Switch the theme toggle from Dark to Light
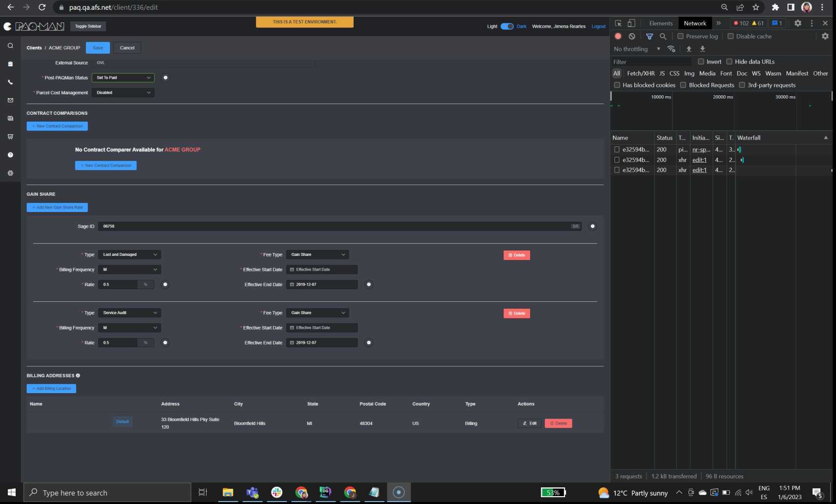Viewport: 836px width, 504px height. point(507,26)
